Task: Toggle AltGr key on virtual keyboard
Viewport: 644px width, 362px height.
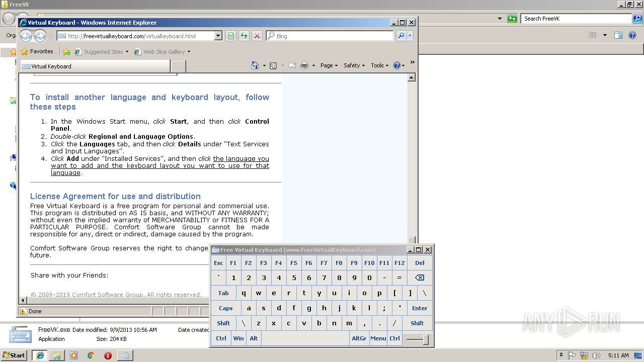Action: (359, 338)
